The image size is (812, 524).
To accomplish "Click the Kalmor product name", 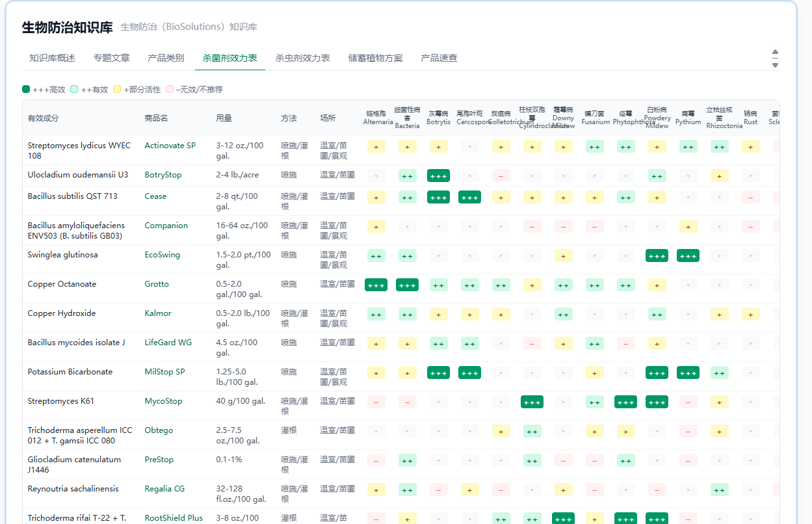I will (158, 313).
